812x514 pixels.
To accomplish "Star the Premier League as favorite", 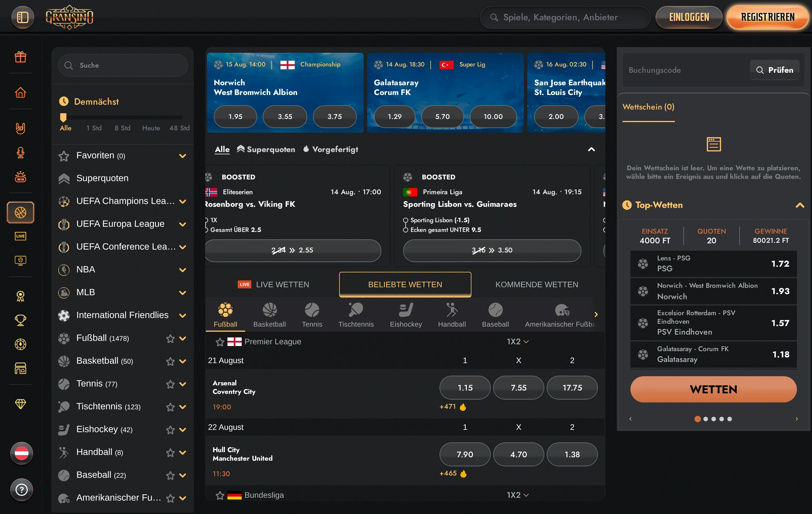I will pos(220,342).
